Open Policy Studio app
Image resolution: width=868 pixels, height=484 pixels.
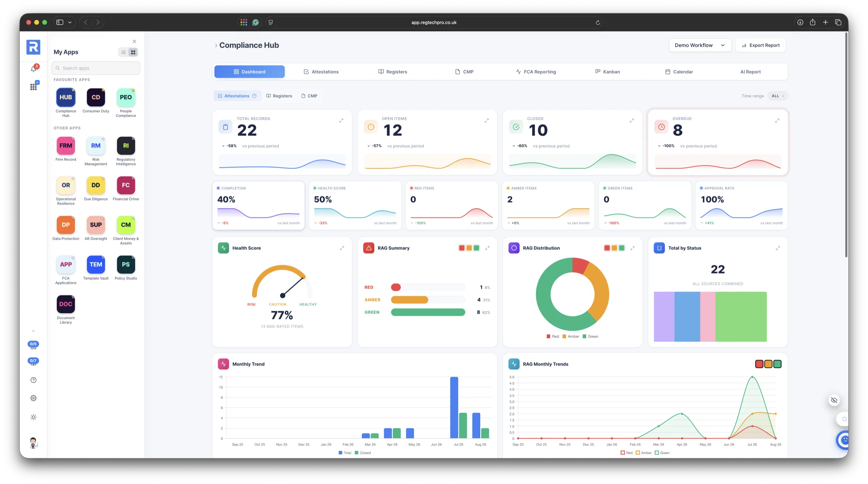point(126,265)
